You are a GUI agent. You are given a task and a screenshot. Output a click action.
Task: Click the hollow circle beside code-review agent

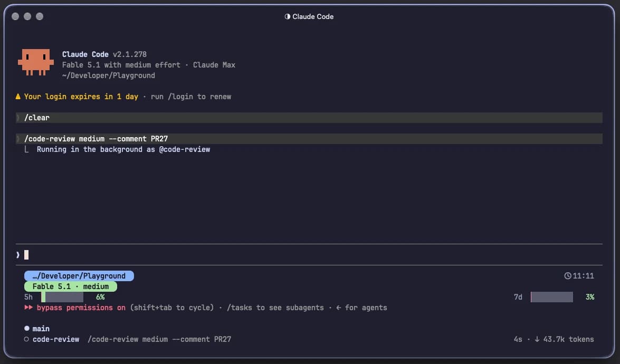[x=26, y=339]
